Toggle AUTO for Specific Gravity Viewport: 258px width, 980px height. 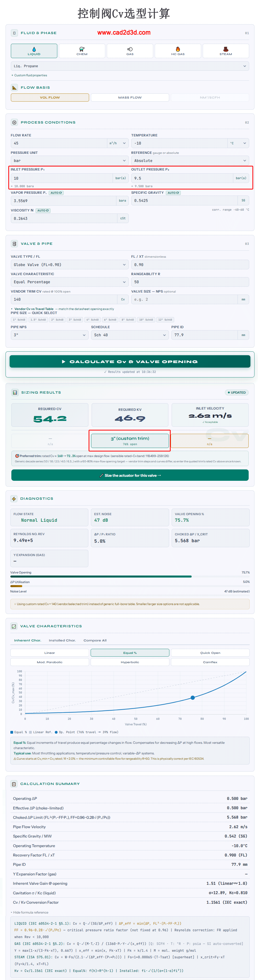(174, 193)
